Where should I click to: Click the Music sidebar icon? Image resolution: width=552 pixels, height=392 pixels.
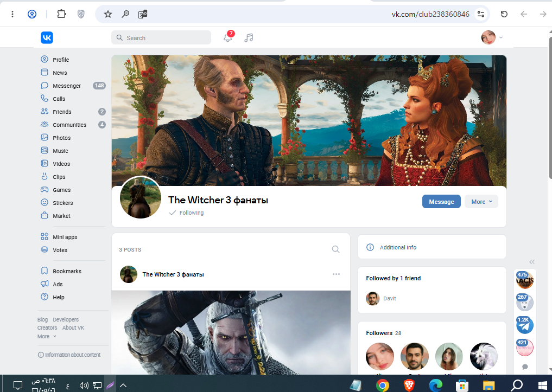pyautogui.click(x=45, y=151)
